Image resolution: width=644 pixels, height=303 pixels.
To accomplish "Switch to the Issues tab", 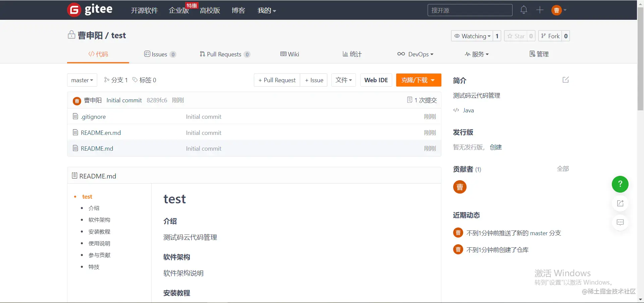I will pyautogui.click(x=160, y=54).
